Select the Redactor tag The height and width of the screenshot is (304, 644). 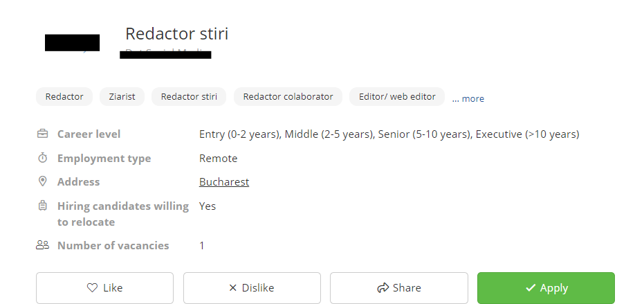64,97
